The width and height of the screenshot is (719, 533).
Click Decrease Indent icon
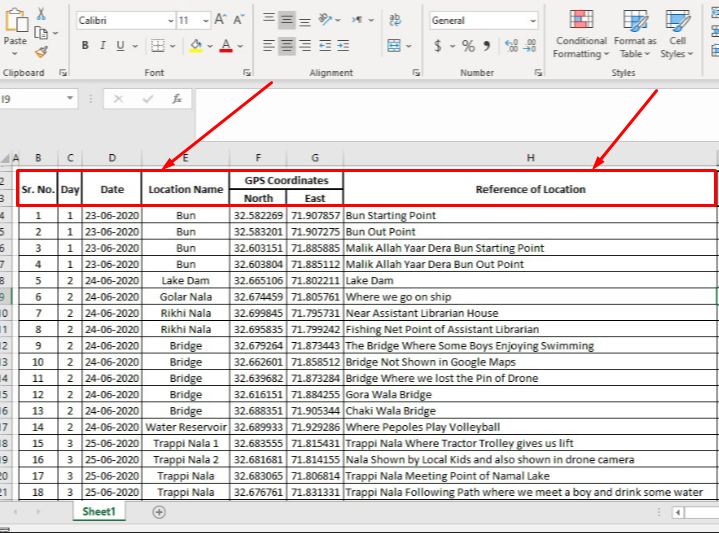click(x=325, y=45)
